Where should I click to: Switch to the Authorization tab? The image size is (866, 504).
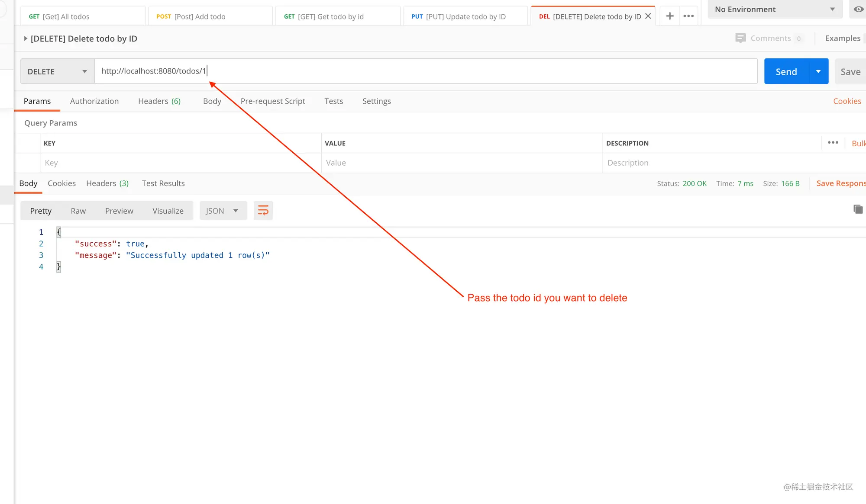94,101
